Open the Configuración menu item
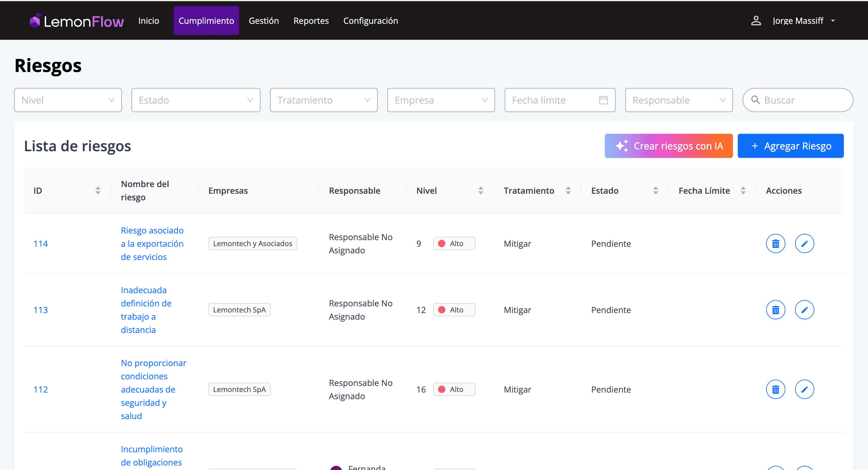Image resolution: width=868 pixels, height=470 pixels. (x=370, y=21)
